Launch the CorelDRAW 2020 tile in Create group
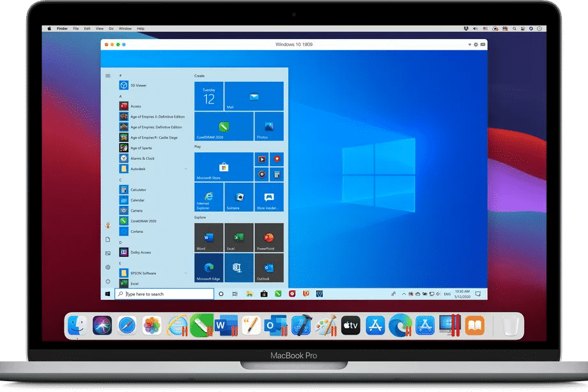 (224, 127)
